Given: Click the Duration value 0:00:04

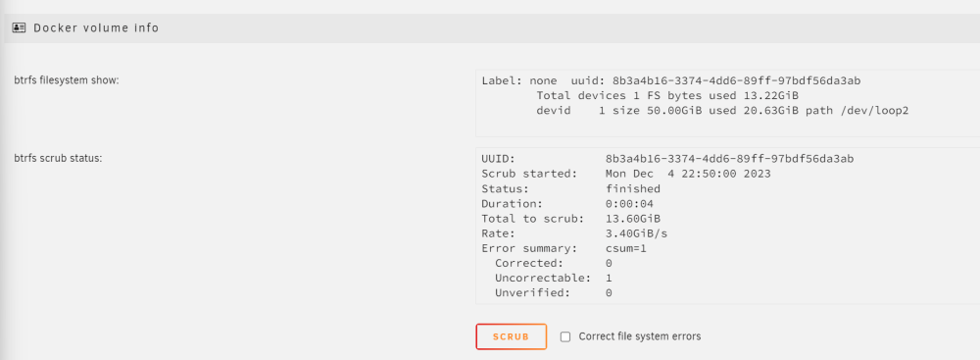Looking at the screenshot, I should [629, 203].
